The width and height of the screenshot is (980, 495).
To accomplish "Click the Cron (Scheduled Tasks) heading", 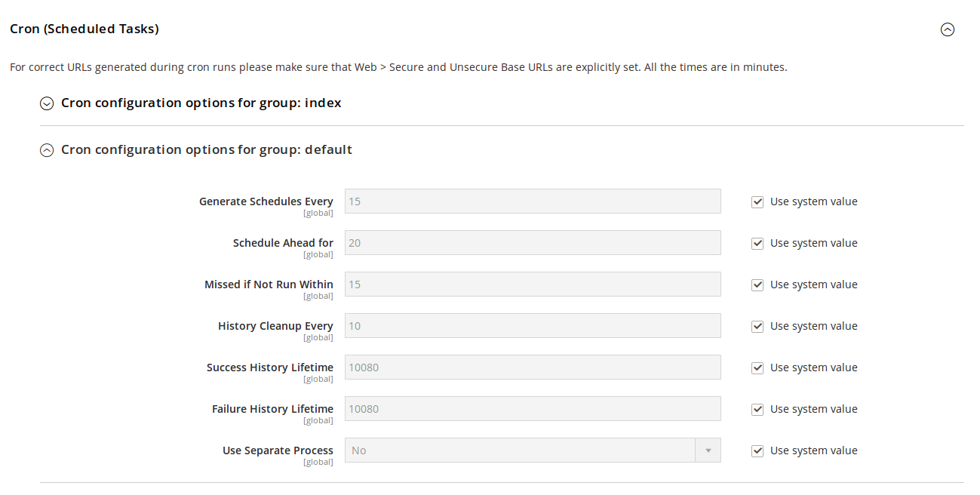I will pyautogui.click(x=84, y=29).
